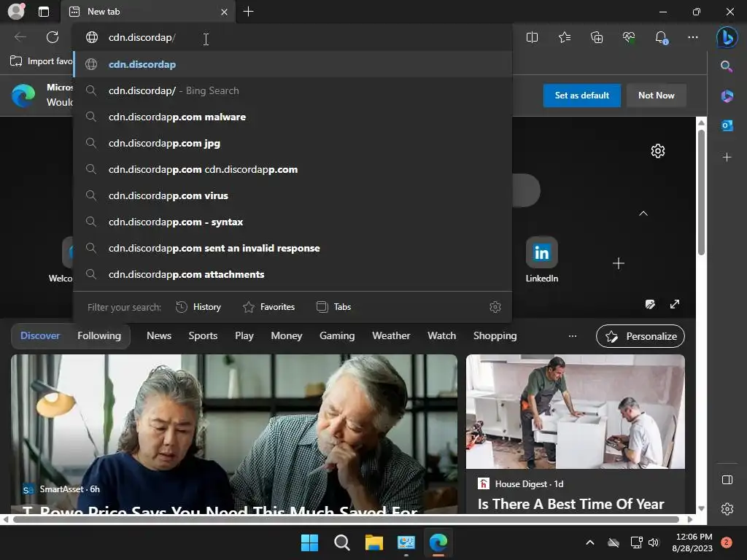Choose the cdn.discordapp.com jpg suggestion
This screenshot has height=560, width=747.
click(293, 143)
